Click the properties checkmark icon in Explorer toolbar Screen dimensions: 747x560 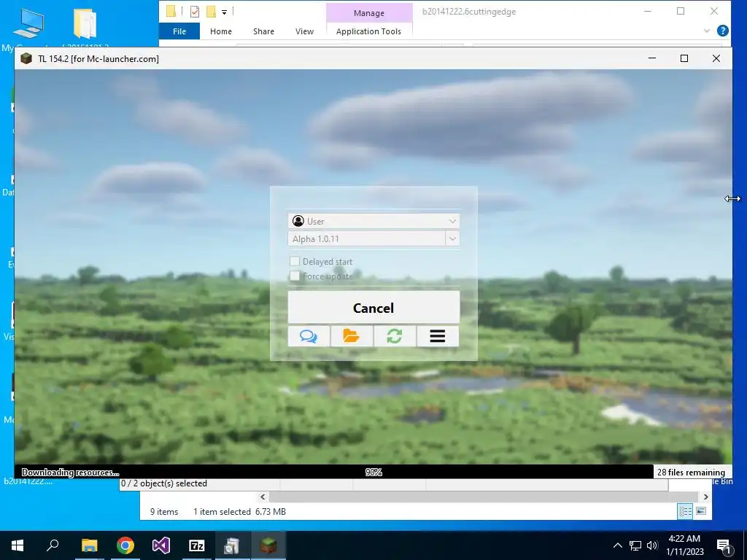[x=194, y=12]
